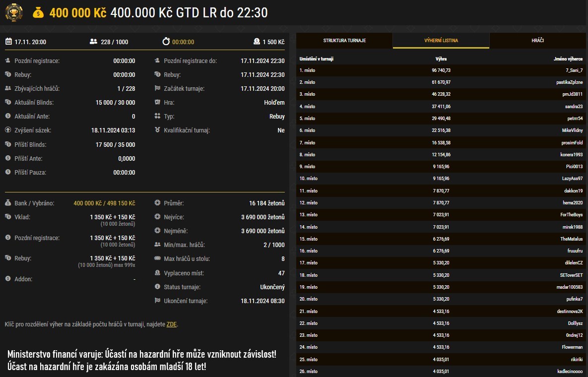Image resolution: width=588 pixels, height=377 pixels.
Task: Click the trophy icon in the header
Action: click(x=14, y=12)
